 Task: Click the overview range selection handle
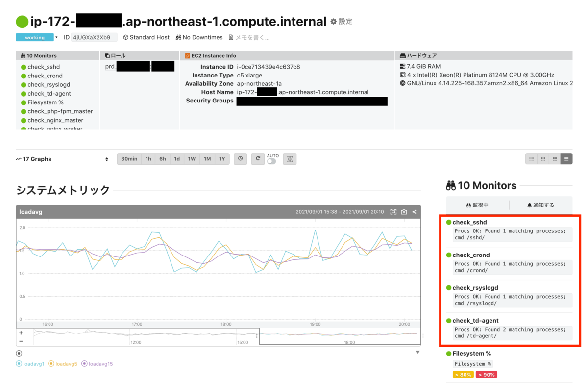tap(257, 336)
